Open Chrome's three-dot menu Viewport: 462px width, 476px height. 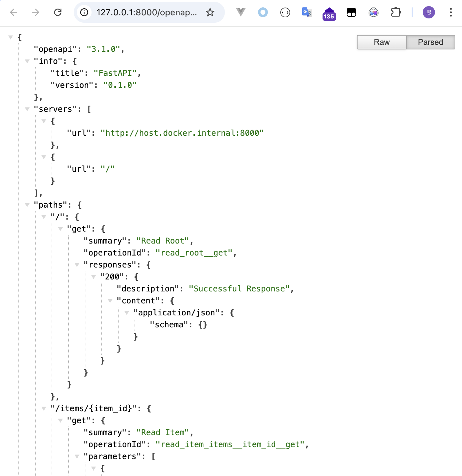[451, 12]
